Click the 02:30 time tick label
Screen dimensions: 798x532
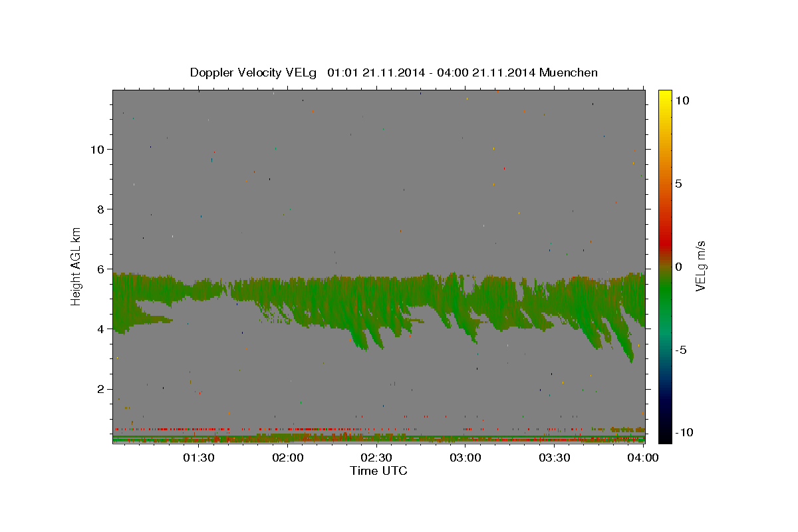point(376,458)
